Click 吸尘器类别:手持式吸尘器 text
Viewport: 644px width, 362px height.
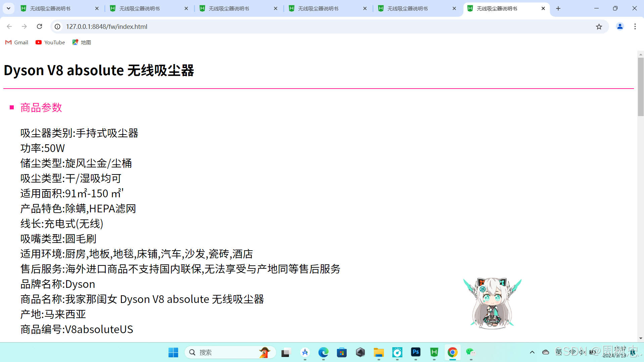tap(80, 133)
